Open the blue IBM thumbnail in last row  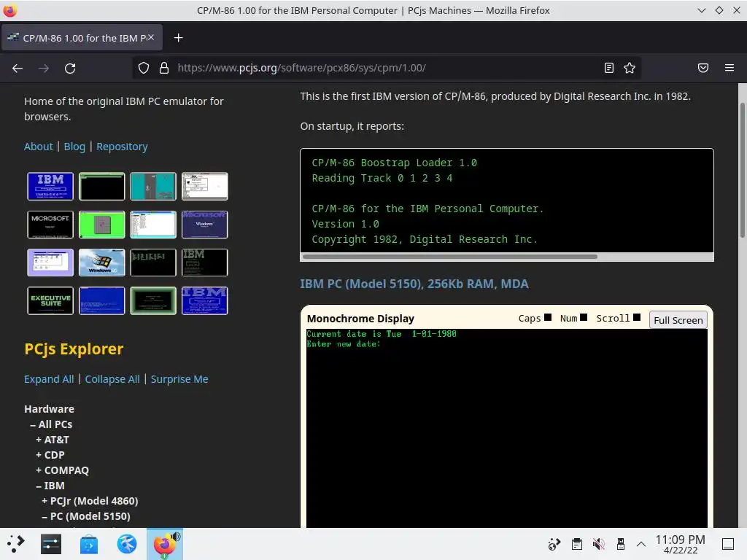[205, 300]
